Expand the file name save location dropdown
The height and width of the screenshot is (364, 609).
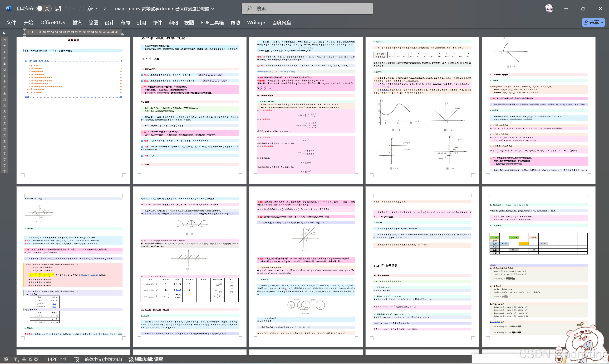click(x=213, y=9)
